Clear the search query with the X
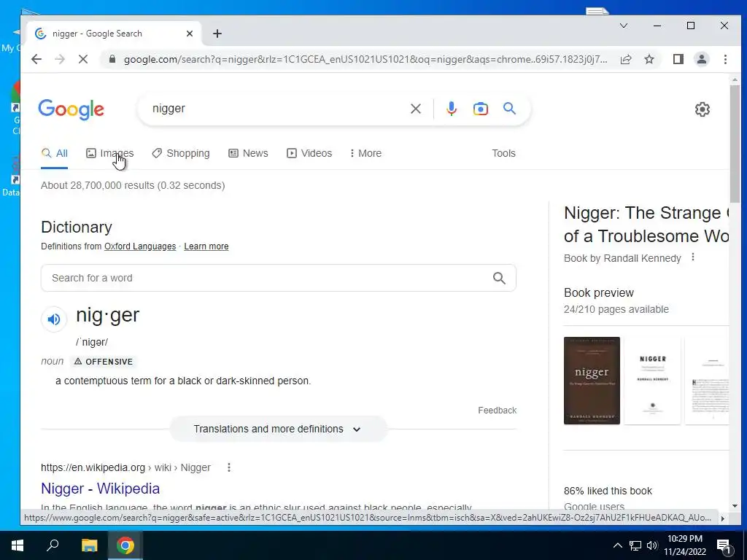This screenshot has height=560, width=747. pyautogui.click(x=415, y=109)
